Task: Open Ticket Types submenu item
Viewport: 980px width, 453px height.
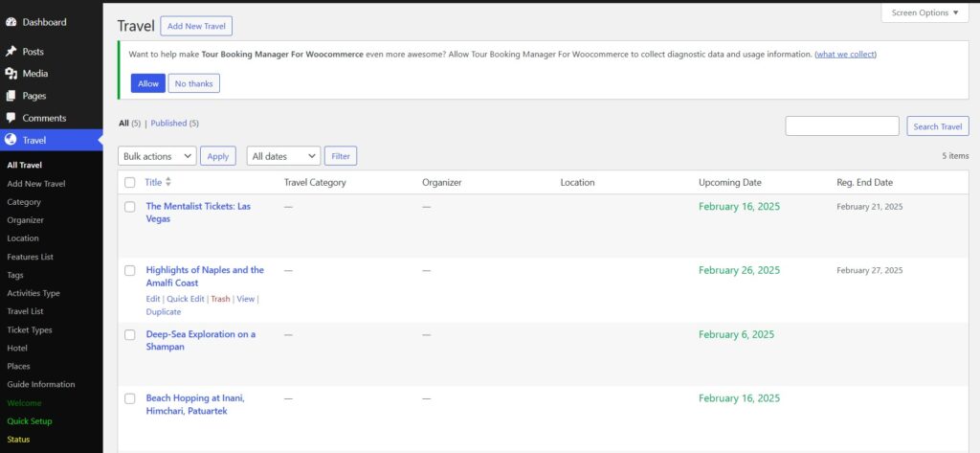Action: click(x=30, y=329)
